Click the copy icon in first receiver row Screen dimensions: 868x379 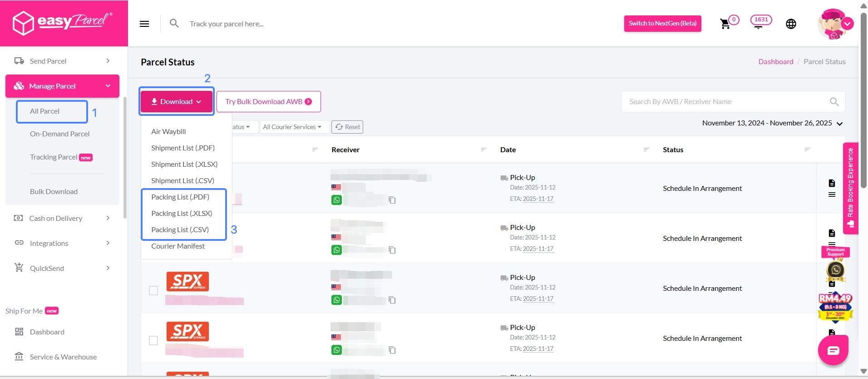pyautogui.click(x=392, y=200)
